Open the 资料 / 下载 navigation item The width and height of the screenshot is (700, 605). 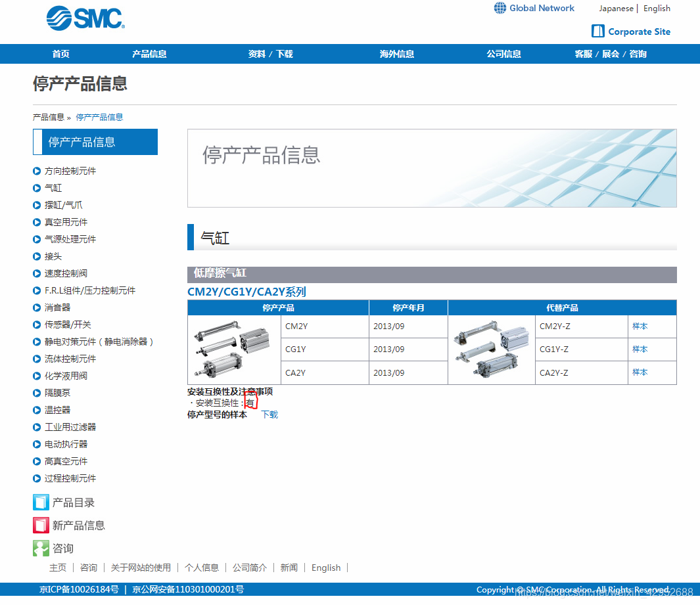[x=271, y=54]
